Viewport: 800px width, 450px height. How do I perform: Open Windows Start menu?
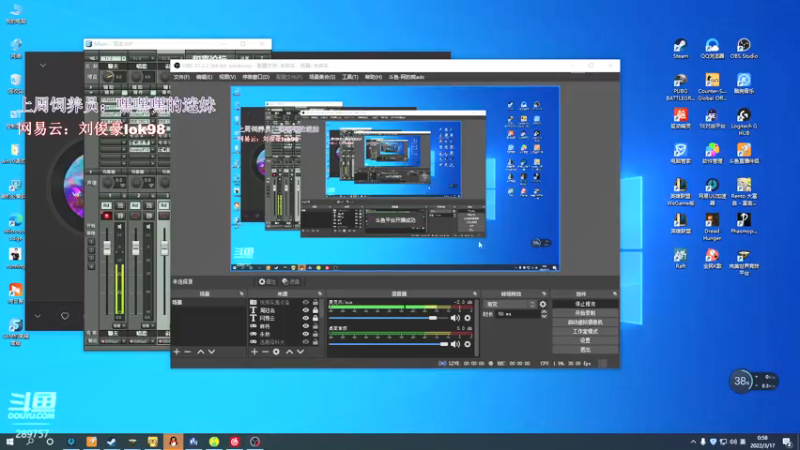[10, 441]
